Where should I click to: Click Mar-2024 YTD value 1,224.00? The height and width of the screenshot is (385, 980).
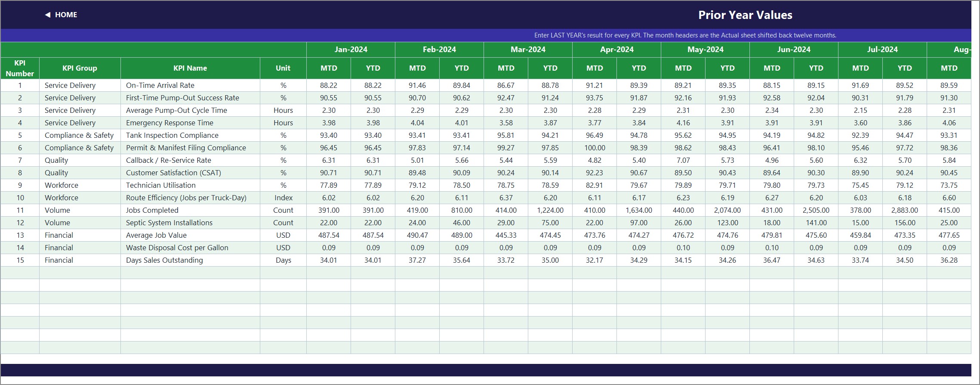(x=550, y=210)
